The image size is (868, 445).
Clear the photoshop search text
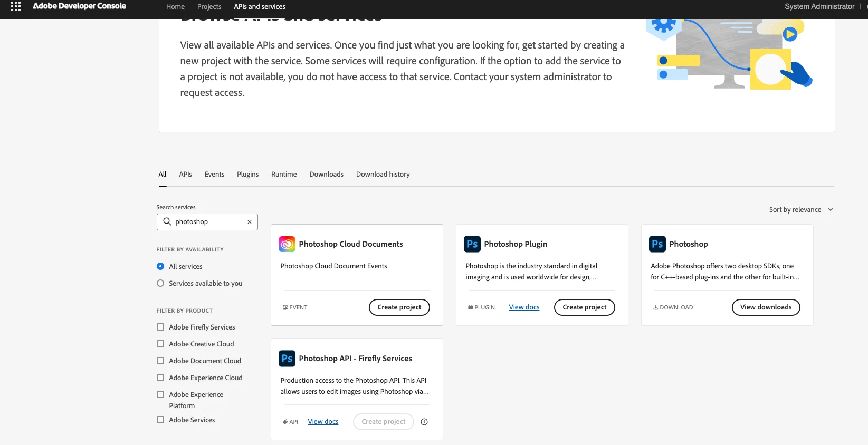(x=250, y=222)
